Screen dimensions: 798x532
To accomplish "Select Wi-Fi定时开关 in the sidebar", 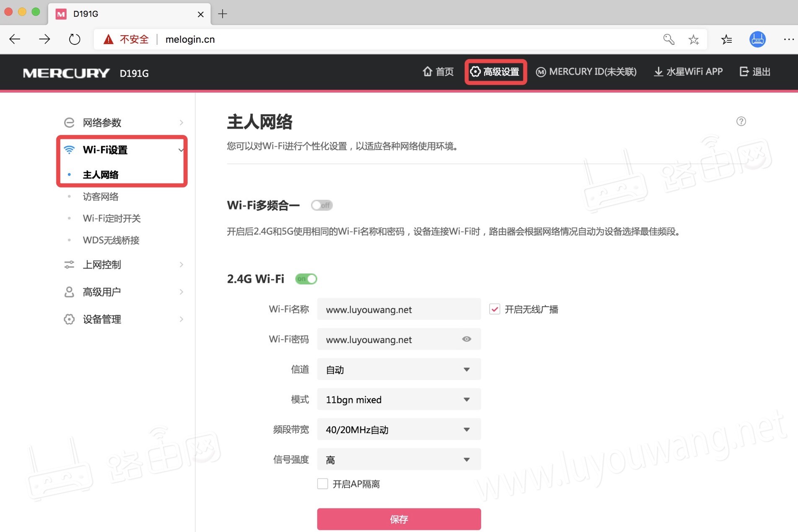I will [112, 218].
